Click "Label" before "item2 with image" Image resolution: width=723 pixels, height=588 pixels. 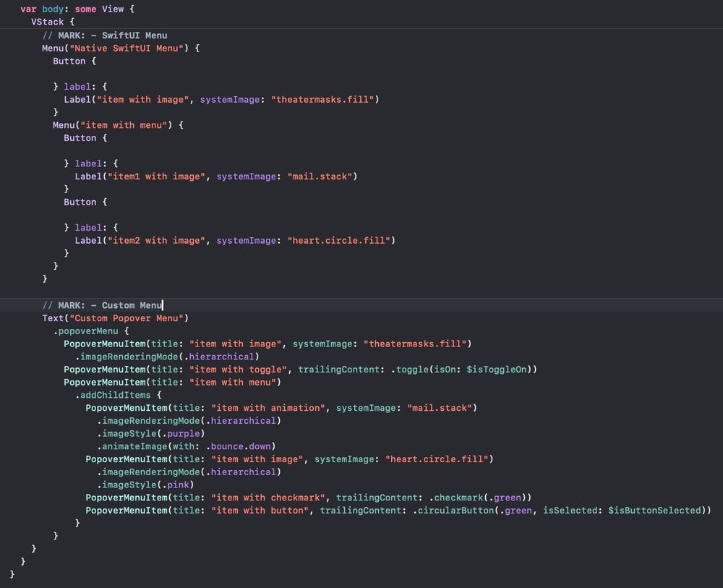[88, 241]
